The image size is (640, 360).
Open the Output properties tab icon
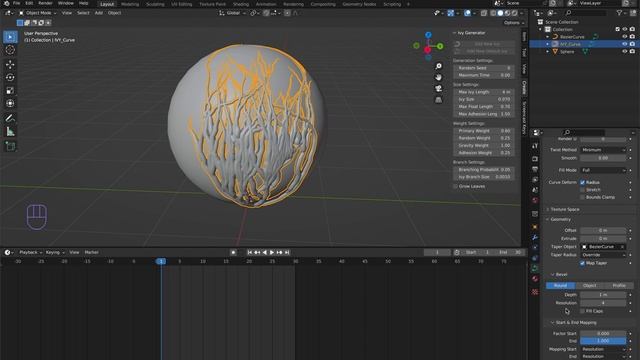[535, 169]
